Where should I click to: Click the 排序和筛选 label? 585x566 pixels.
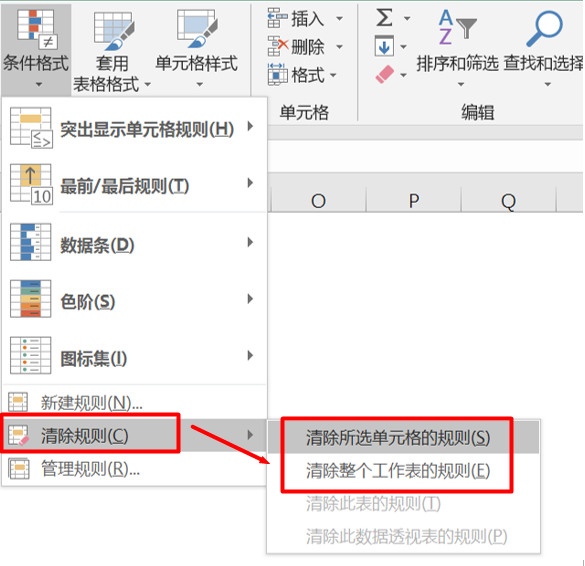[457, 63]
